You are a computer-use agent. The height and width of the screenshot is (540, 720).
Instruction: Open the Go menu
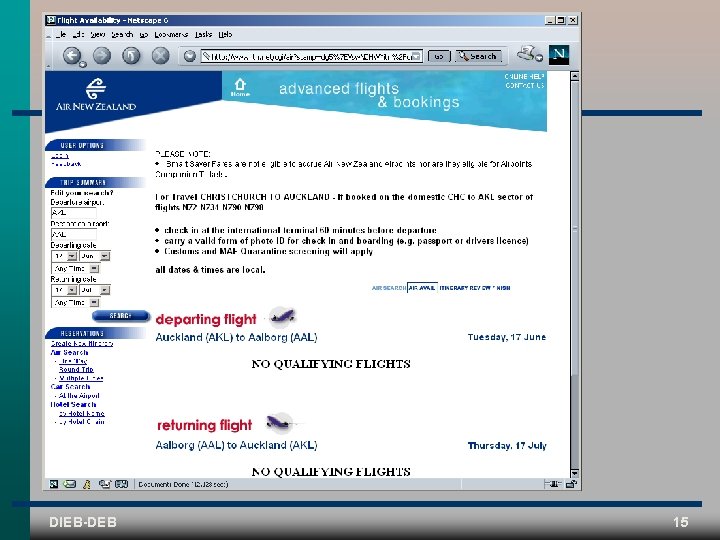coord(144,34)
